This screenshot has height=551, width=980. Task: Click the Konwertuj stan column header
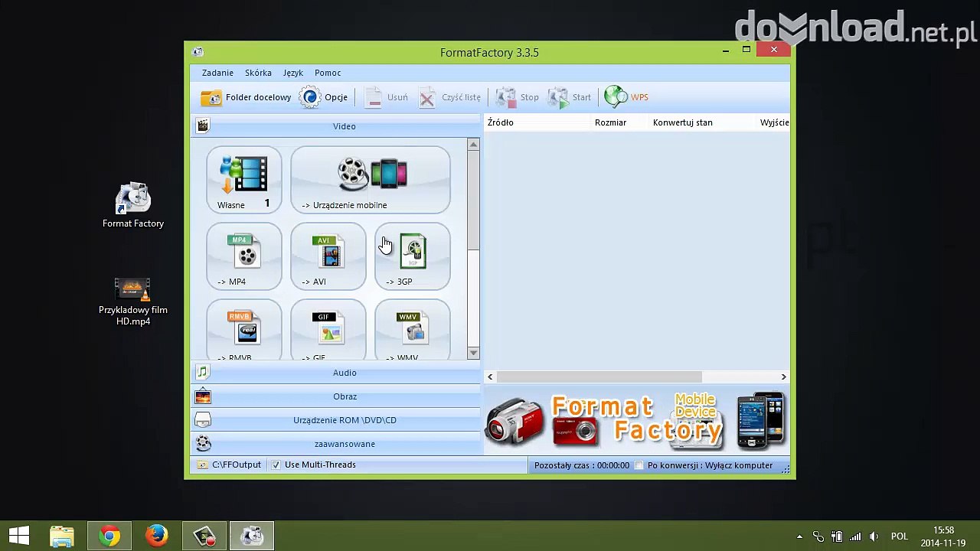tap(703, 122)
